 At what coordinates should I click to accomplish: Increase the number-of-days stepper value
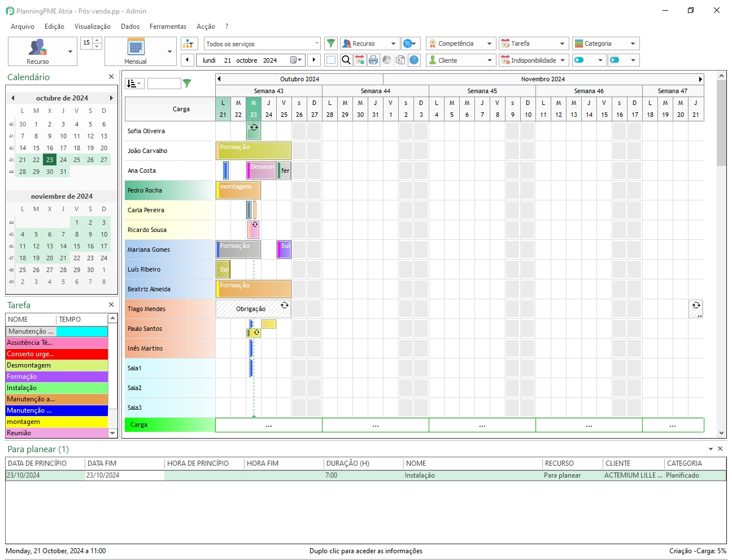pos(97,40)
